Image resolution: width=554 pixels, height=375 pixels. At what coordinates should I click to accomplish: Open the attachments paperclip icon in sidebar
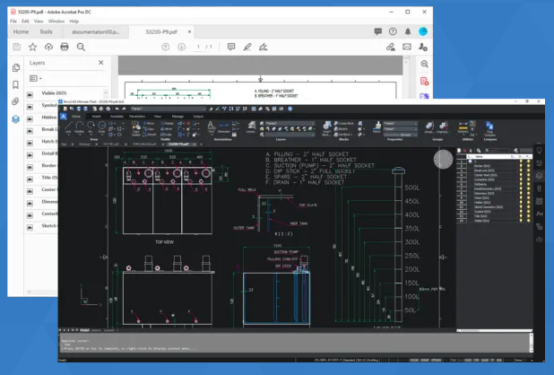point(16,102)
